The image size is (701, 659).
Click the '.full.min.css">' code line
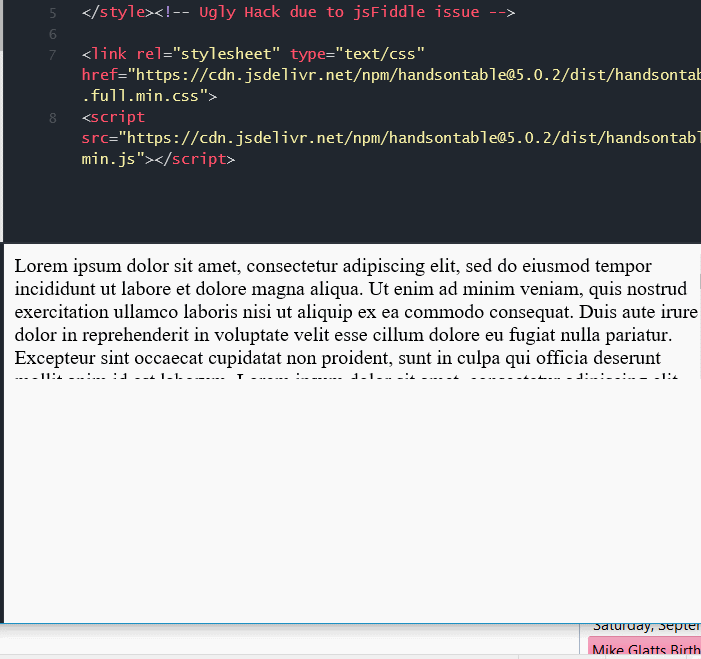(x=149, y=96)
